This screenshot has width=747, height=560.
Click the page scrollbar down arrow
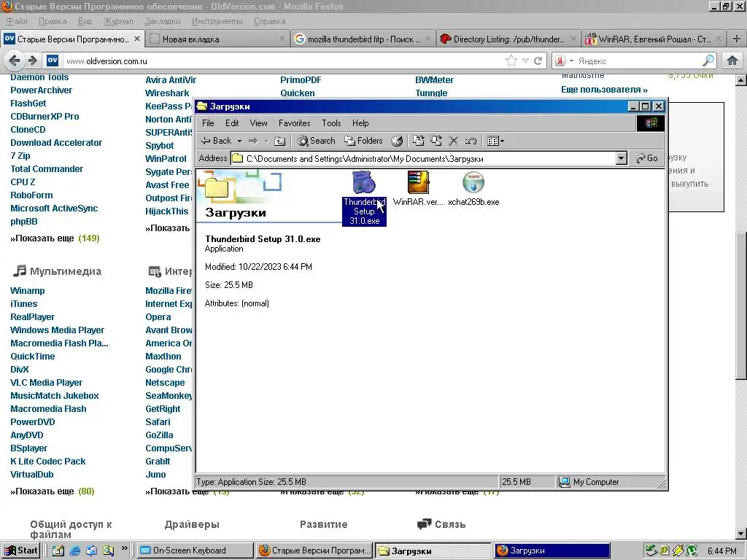click(741, 533)
